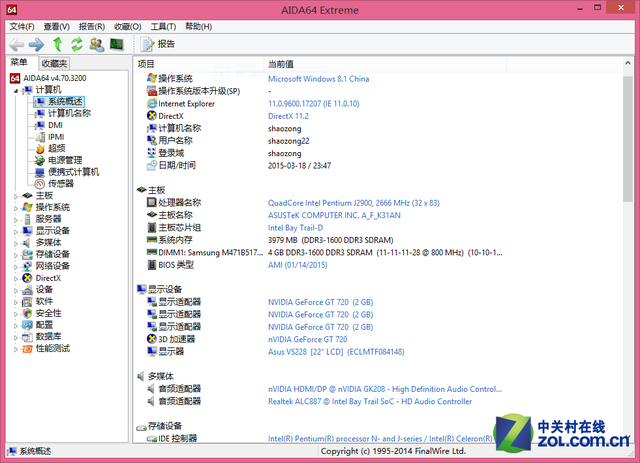Open the AMI (01/14/2015) BIOS link
The width and height of the screenshot is (640, 463).
298,265
